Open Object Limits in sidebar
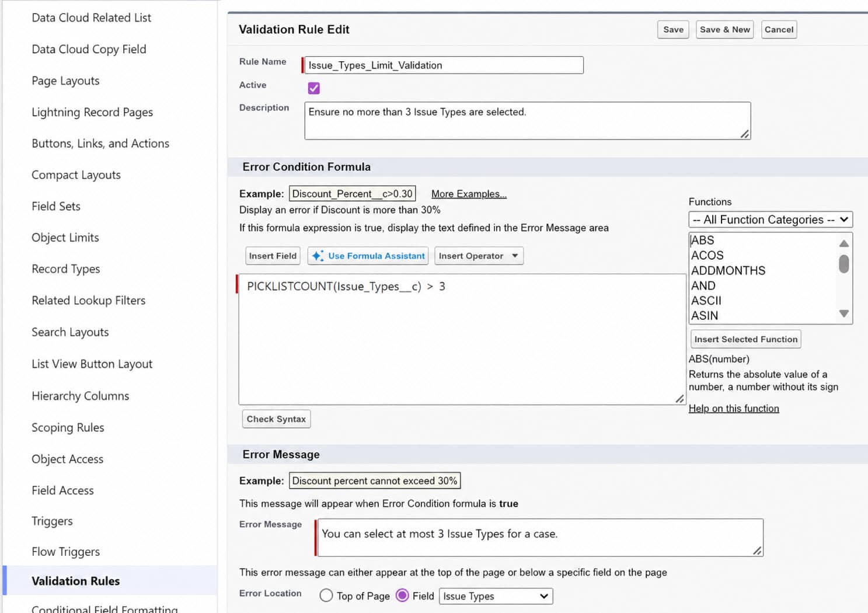 point(65,238)
